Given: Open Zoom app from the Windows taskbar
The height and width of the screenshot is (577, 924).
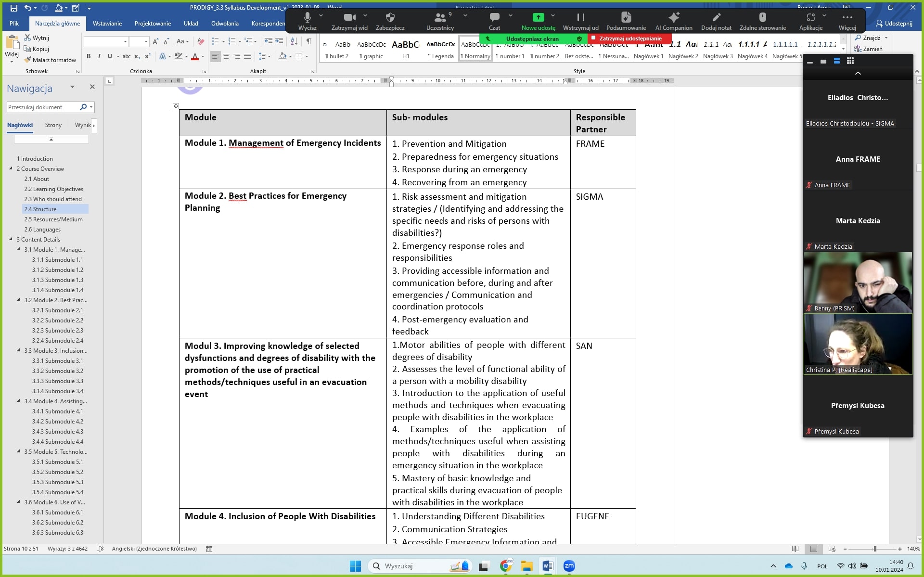Looking at the screenshot, I should [x=569, y=566].
